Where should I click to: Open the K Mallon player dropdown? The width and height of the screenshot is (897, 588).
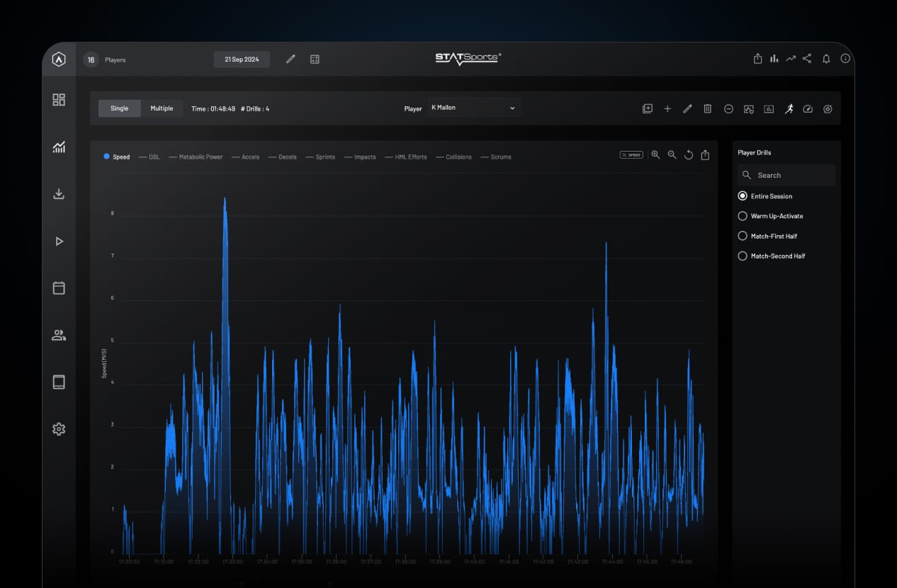[x=473, y=108]
